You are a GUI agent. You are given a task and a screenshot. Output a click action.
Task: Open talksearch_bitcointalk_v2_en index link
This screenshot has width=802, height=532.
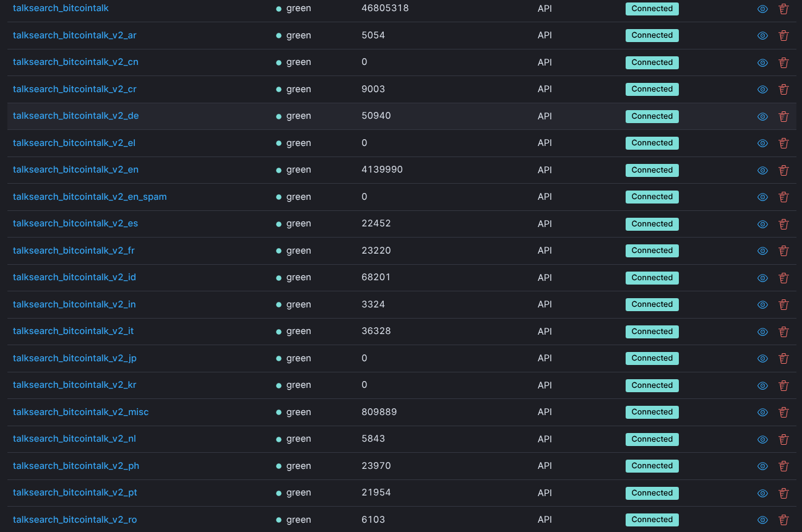(x=75, y=169)
